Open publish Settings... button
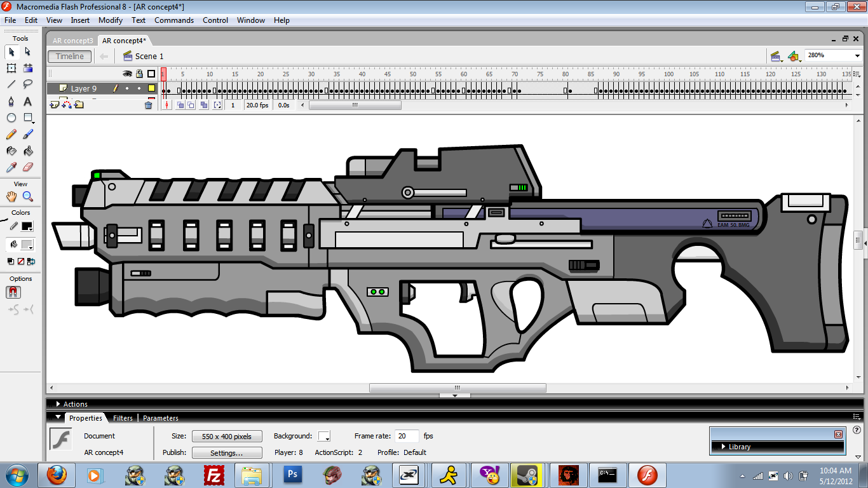The height and width of the screenshot is (488, 868). (227, 453)
